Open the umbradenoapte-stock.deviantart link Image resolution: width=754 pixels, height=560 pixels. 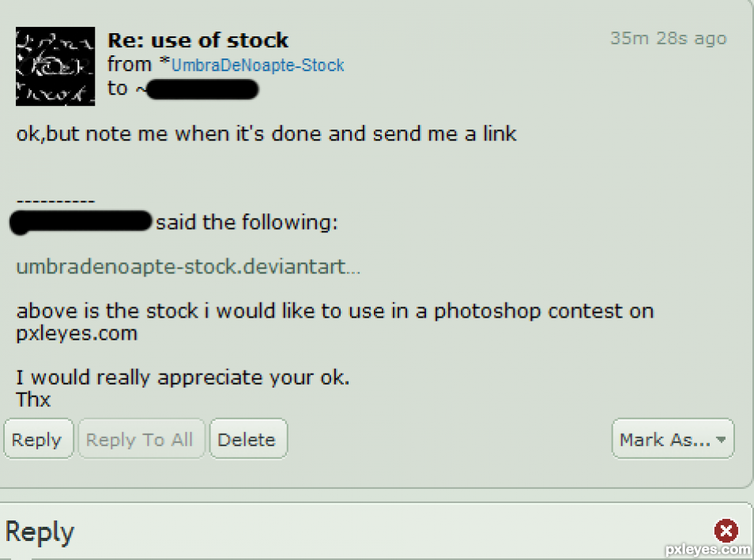(188, 266)
